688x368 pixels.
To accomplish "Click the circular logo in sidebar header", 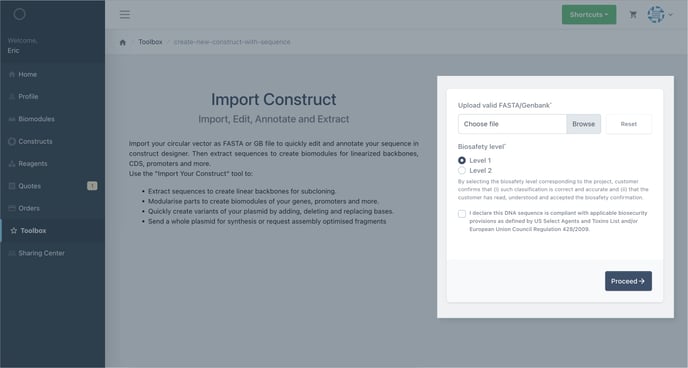I will coord(19,14).
